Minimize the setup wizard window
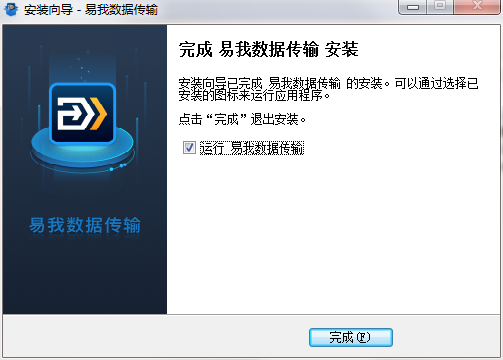The width and height of the screenshot is (503, 360). coord(413,7)
